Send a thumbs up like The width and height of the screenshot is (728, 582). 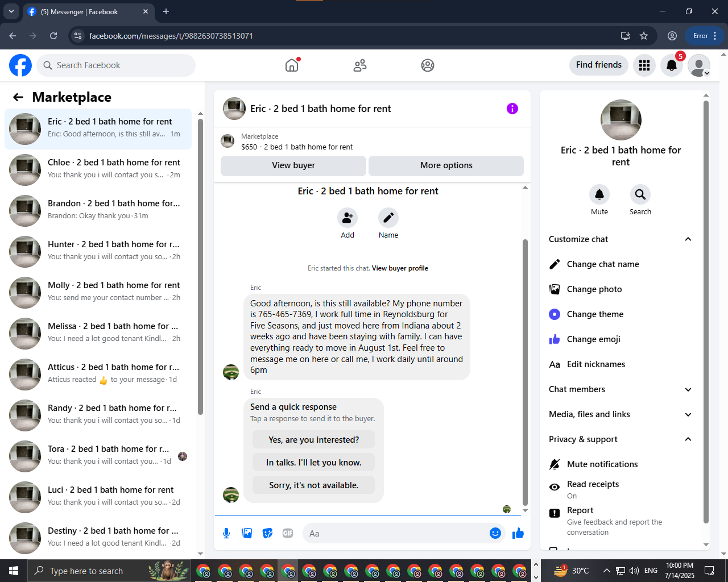coord(518,533)
